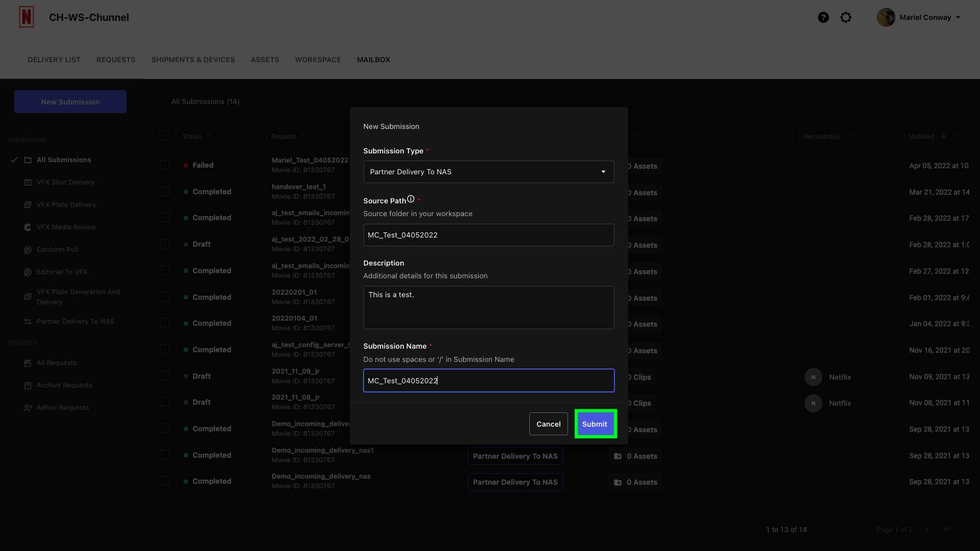Image resolution: width=980 pixels, height=551 pixels.
Task: Click the Archive Requests expander item
Action: 65,385
